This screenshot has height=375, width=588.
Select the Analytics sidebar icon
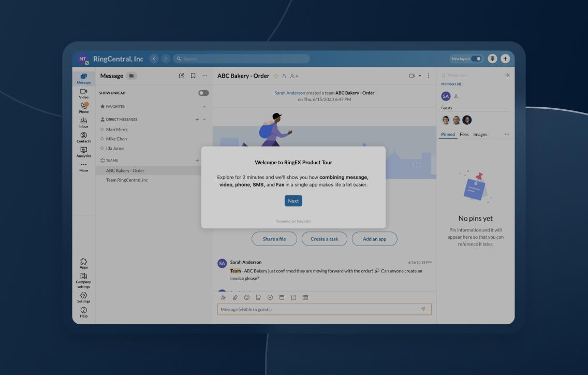pos(83,152)
